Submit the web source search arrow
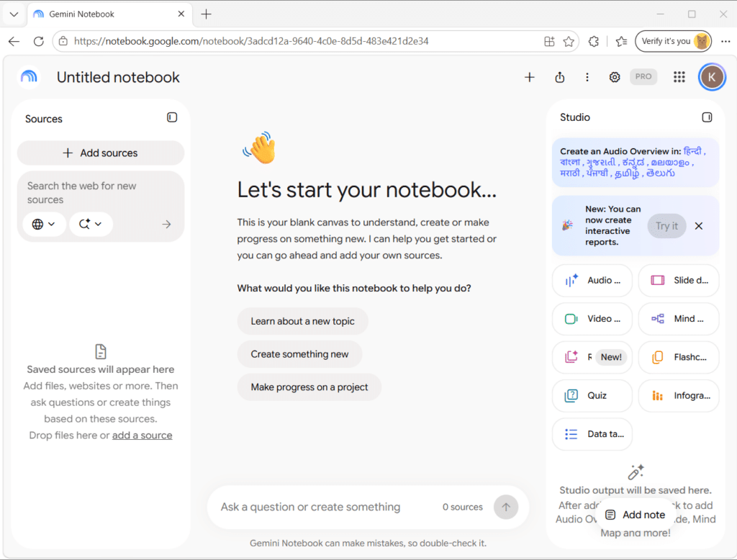The width and height of the screenshot is (737, 560). (x=166, y=225)
